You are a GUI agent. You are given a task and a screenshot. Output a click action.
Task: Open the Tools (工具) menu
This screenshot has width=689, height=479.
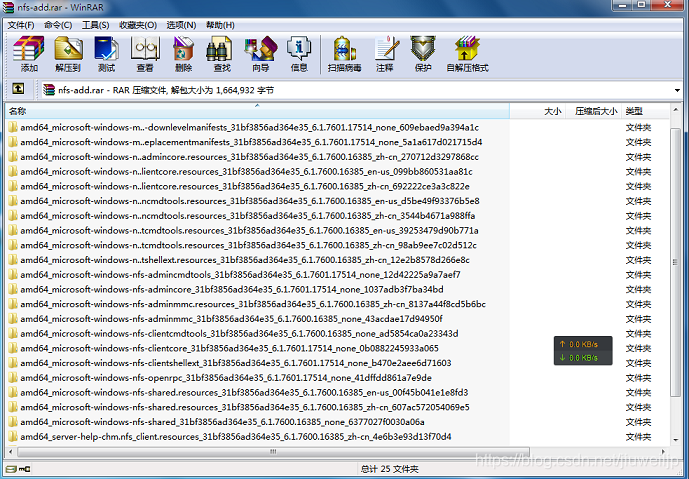pyautogui.click(x=95, y=25)
